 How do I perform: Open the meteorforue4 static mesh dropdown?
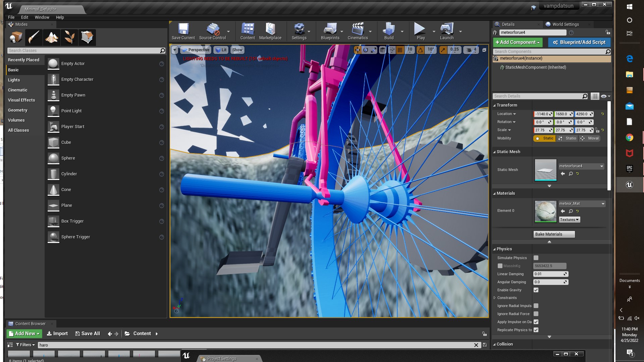tap(581, 166)
